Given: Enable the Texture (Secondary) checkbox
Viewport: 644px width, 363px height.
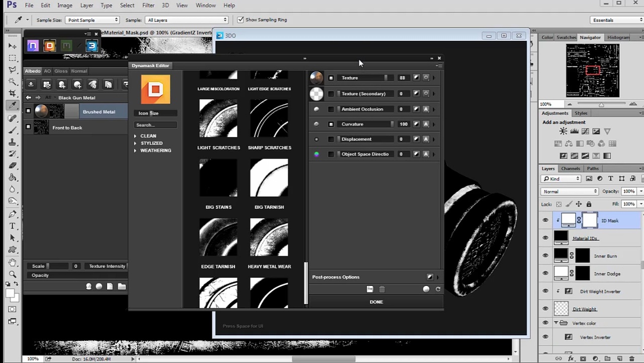Looking at the screenshot, I should (x=331, y=94).
